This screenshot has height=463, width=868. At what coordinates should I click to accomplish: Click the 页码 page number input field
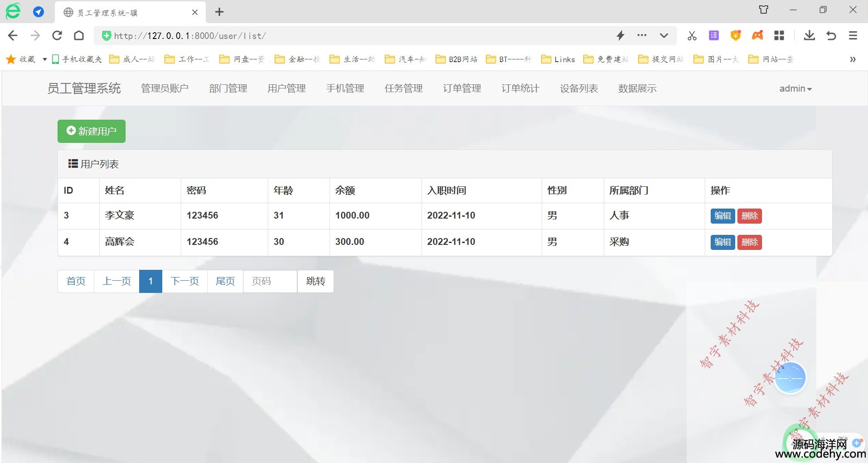pyautogui.click(x=270, y=281)
